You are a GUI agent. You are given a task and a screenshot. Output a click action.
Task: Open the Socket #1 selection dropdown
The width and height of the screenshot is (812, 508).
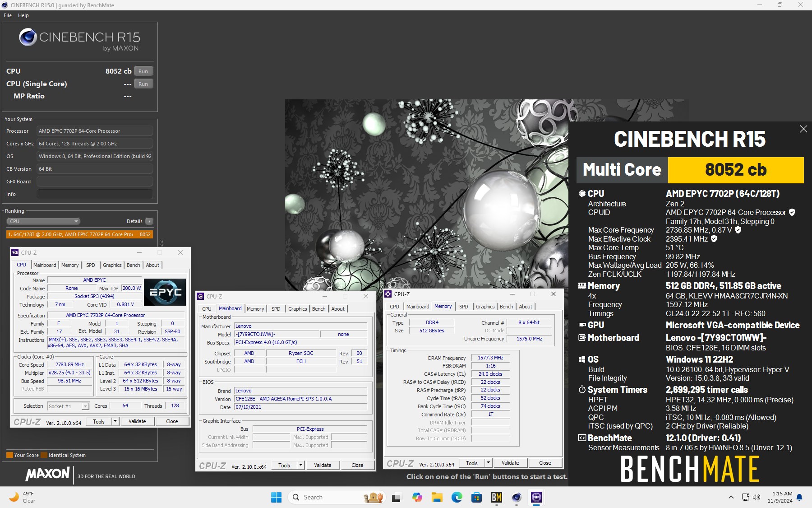(x=68, y=406)
